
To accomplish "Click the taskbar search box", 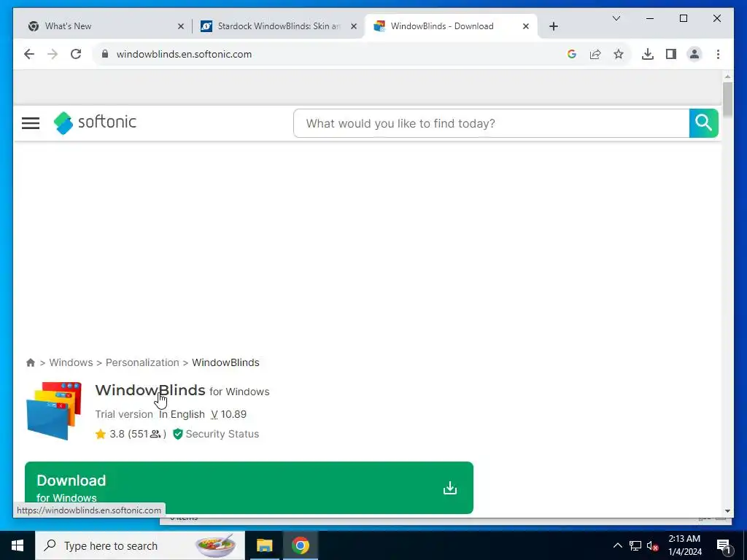I will (140, 545).
